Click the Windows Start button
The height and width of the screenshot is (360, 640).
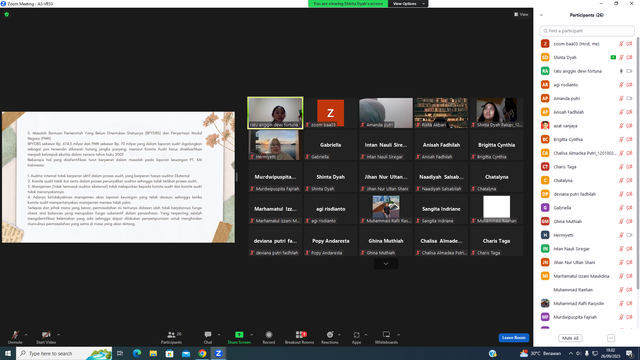8,353
